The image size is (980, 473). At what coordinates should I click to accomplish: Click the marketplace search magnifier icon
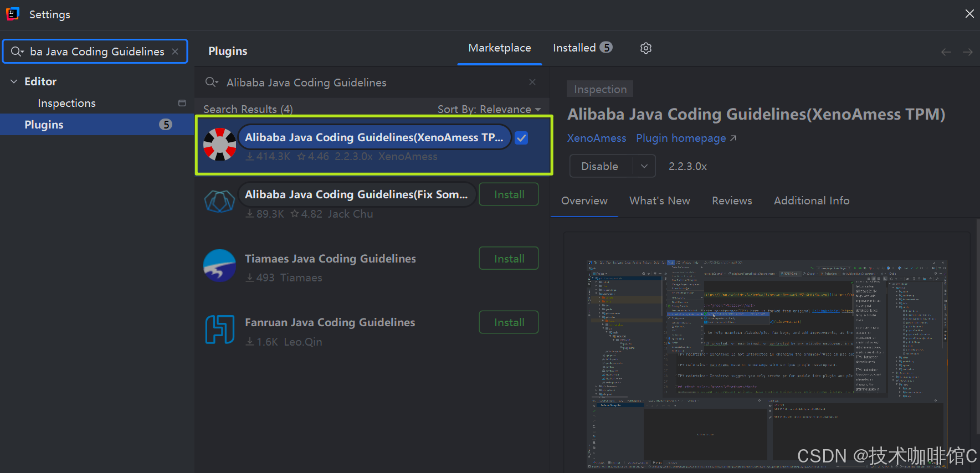tap(212, 83)
